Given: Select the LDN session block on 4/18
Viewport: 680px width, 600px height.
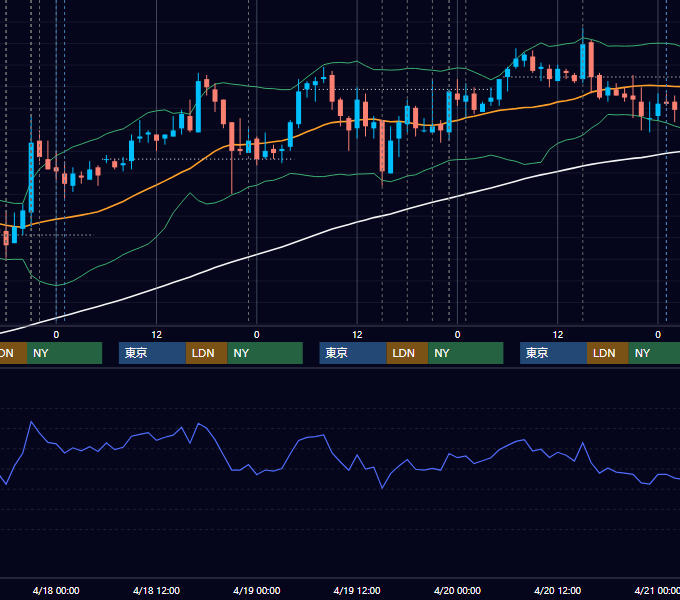Looking at the screenshot, I should pos(206,353).
